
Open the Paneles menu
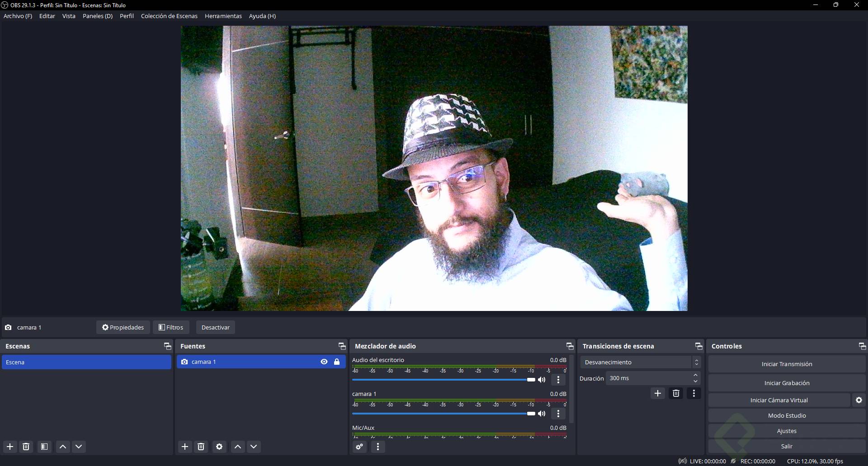click(x=98, y=16)
